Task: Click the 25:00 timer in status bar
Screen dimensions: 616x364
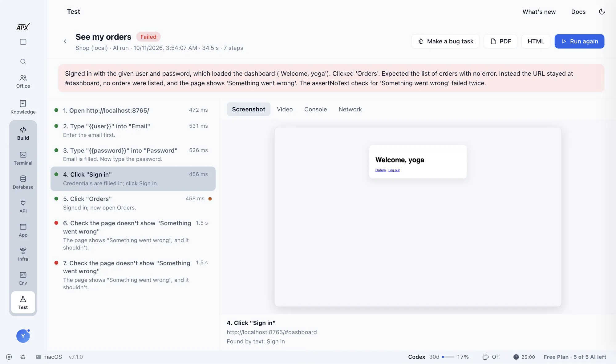Action: click(x=524, y=357)
